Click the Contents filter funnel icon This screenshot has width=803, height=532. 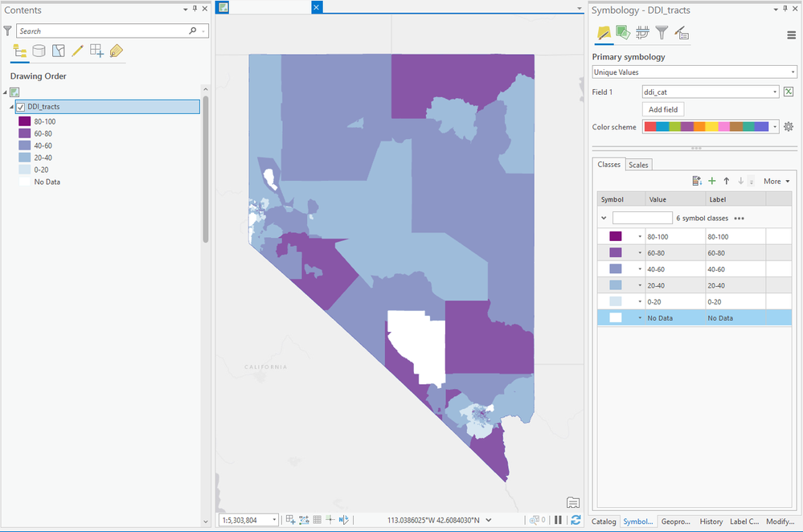click(x=7, y=31)
